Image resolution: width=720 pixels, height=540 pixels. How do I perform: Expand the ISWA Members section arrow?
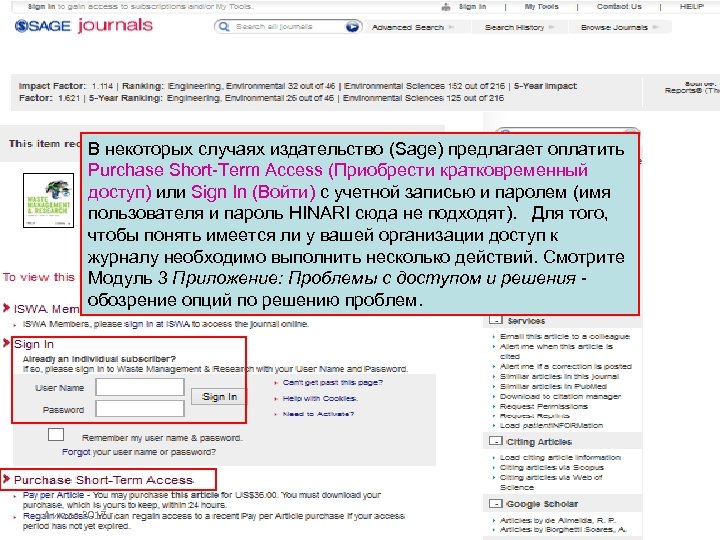(x=6, y=308)
